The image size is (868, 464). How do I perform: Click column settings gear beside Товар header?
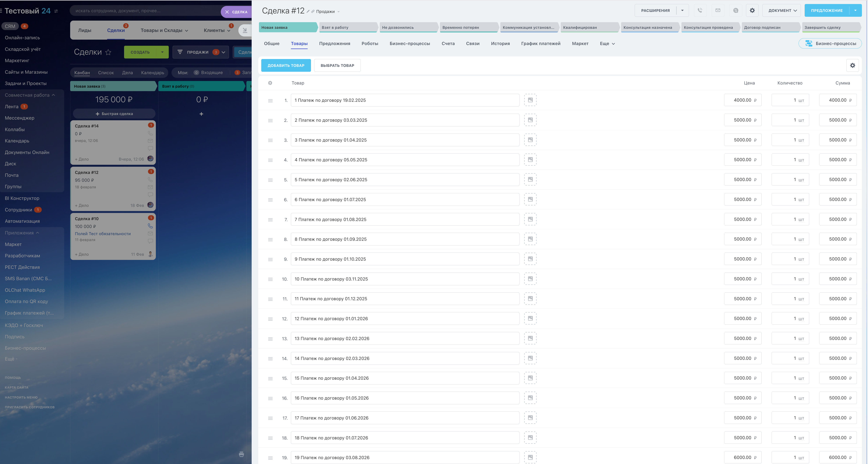[x=270, y=83]
